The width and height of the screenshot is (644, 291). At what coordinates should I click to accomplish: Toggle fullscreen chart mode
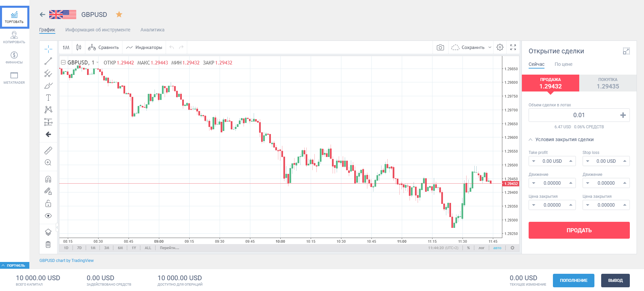513,48
